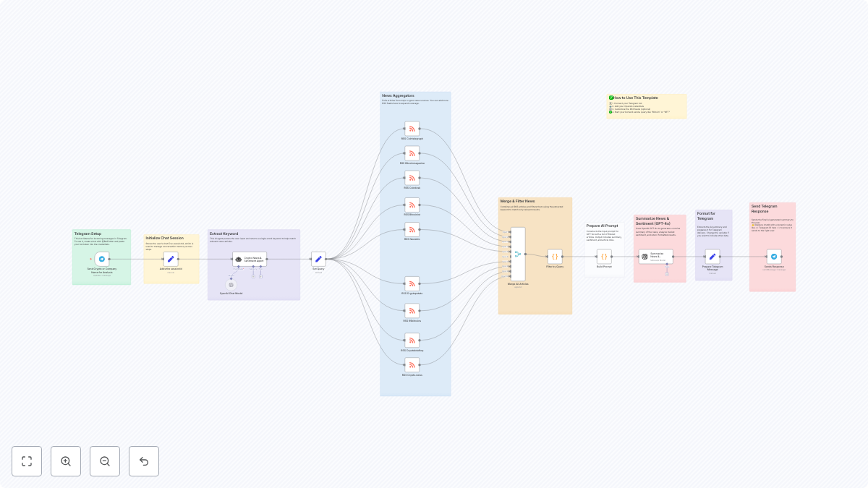This screenshot has width=868, height=488.
Task: Open the Set Query node
Action: coord(318,258)
